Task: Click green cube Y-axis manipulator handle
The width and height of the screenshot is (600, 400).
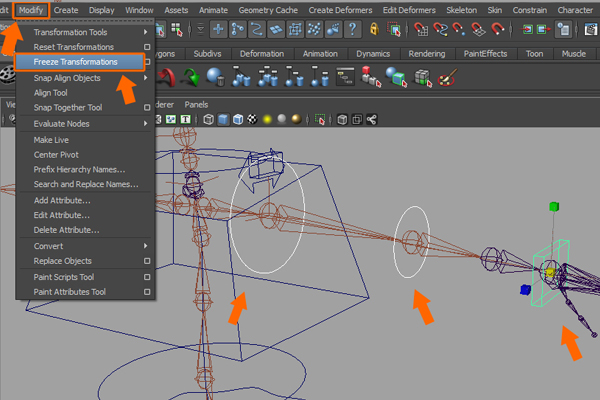Action: pyautogui.click(x=554, y=207)
